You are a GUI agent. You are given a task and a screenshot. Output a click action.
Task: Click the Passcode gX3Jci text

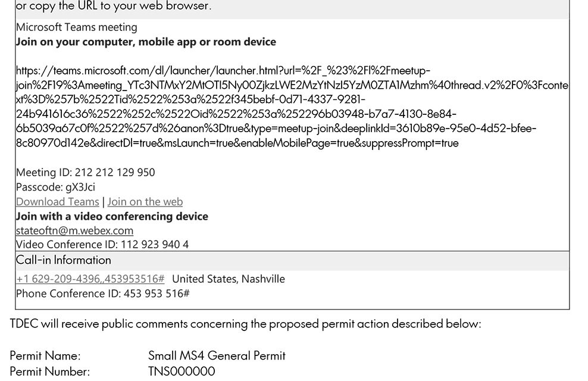click(x=55, y=187)
